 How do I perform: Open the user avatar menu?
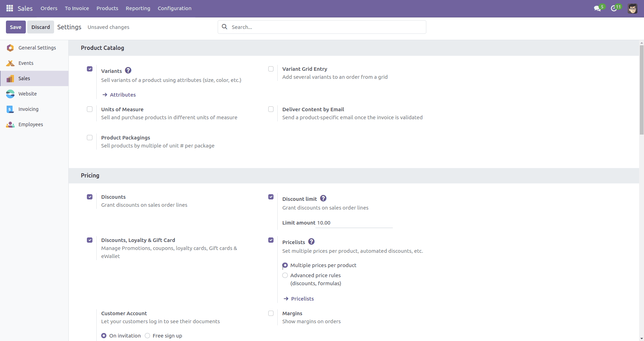(x=632, y=8)
